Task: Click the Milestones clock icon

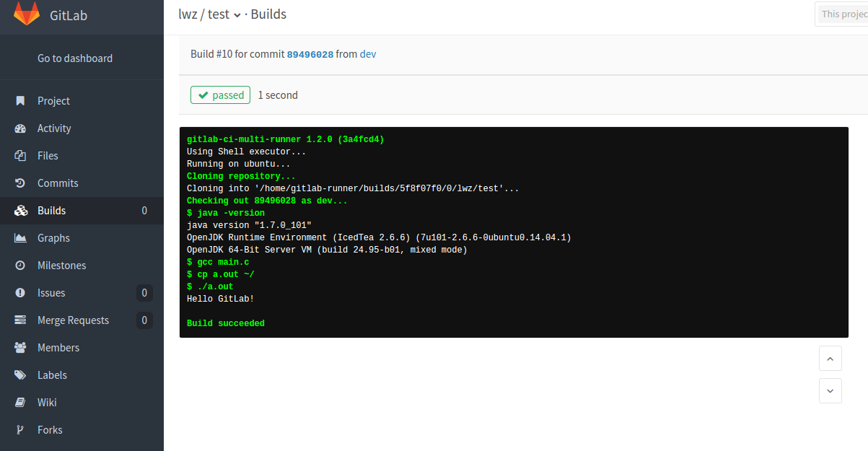Action: (x=21, y=266)
